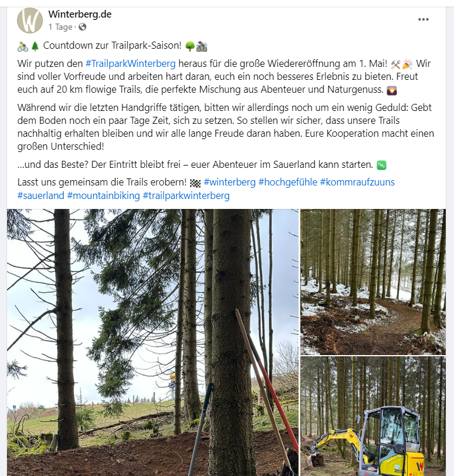Open the #winterberg hashtag
Viewport: 454px width, 476px height.
(x=230, y=182)
